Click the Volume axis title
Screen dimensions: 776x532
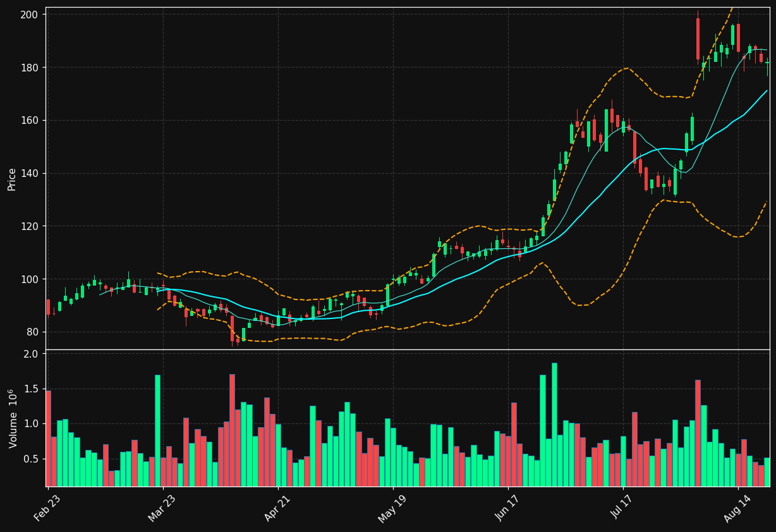[13, 418]
